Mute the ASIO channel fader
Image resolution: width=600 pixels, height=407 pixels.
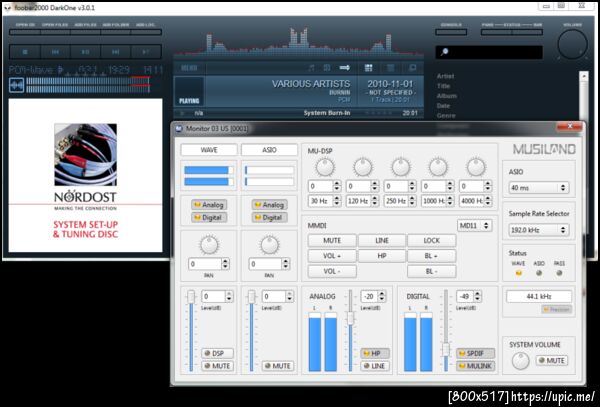click(278, 366)
